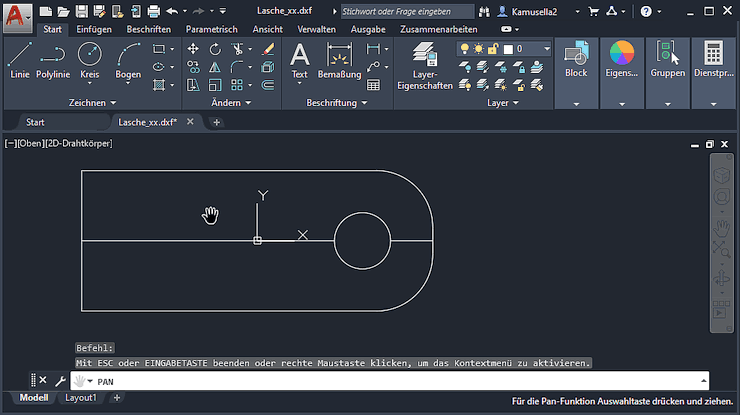Image resolution: width=740 pixels, height=415 pixels.
Task: Select the Rotate tool icon
Action: tap(215, 49)
